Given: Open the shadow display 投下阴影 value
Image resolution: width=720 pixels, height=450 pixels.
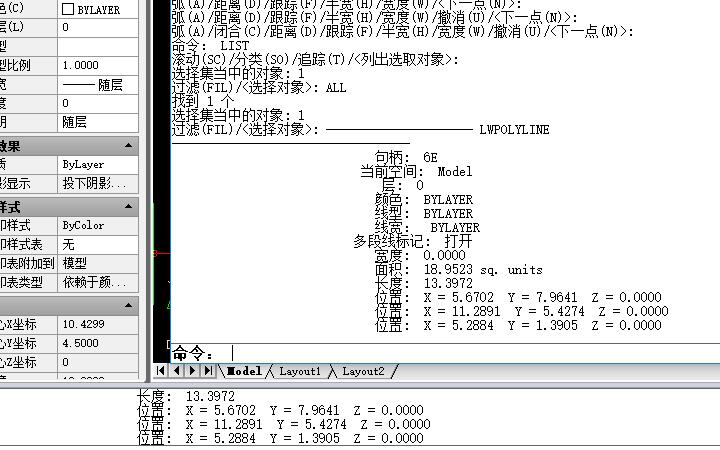Looking at the screenshot, I should (x=98, y=184).
